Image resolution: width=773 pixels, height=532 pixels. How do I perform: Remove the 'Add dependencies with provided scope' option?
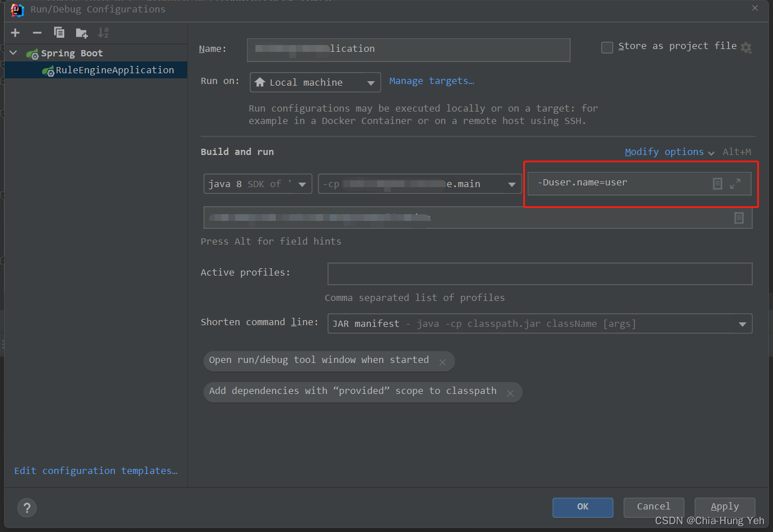pyautogui.click(x=510, y=393)
